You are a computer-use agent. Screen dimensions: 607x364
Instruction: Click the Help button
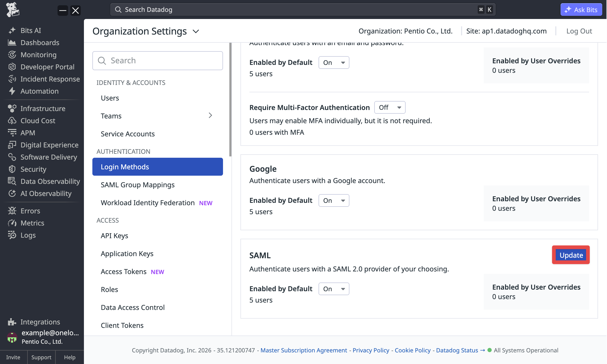(x=70, y=357)
